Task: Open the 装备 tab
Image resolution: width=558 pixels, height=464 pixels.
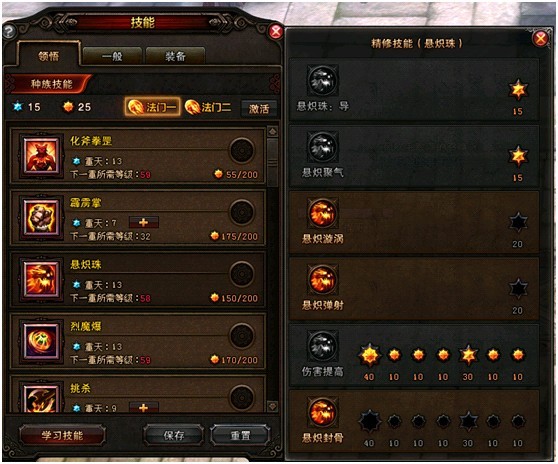Action: (175, 56)
